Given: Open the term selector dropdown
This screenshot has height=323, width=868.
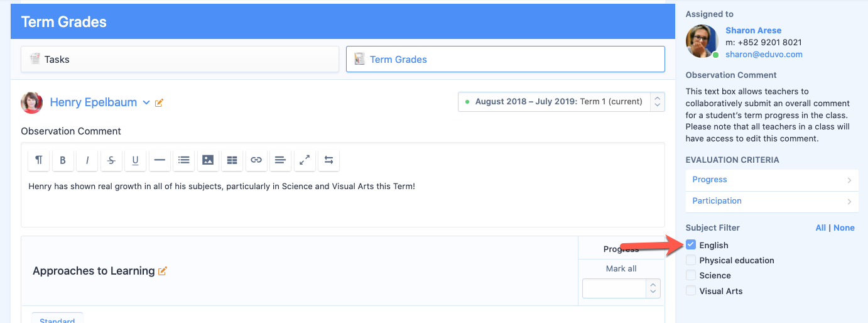Looking at the screenshot, I should [561, 102].
